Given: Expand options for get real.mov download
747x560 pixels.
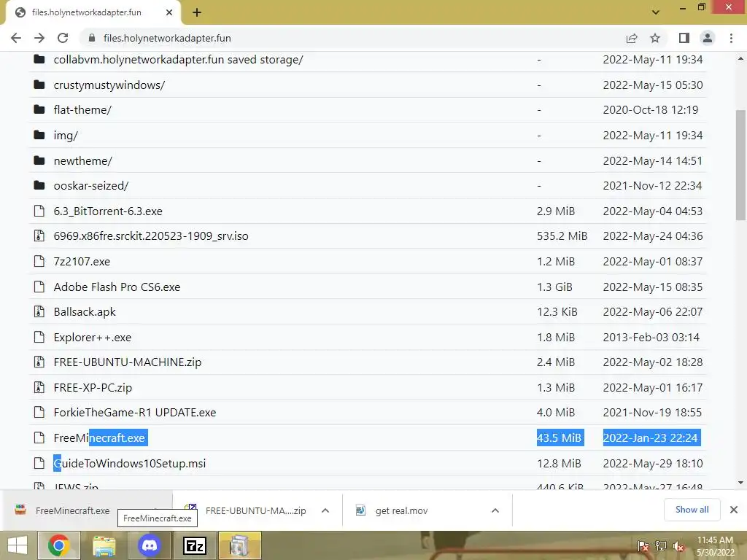Looking at the screenshot, I should 495,510.
